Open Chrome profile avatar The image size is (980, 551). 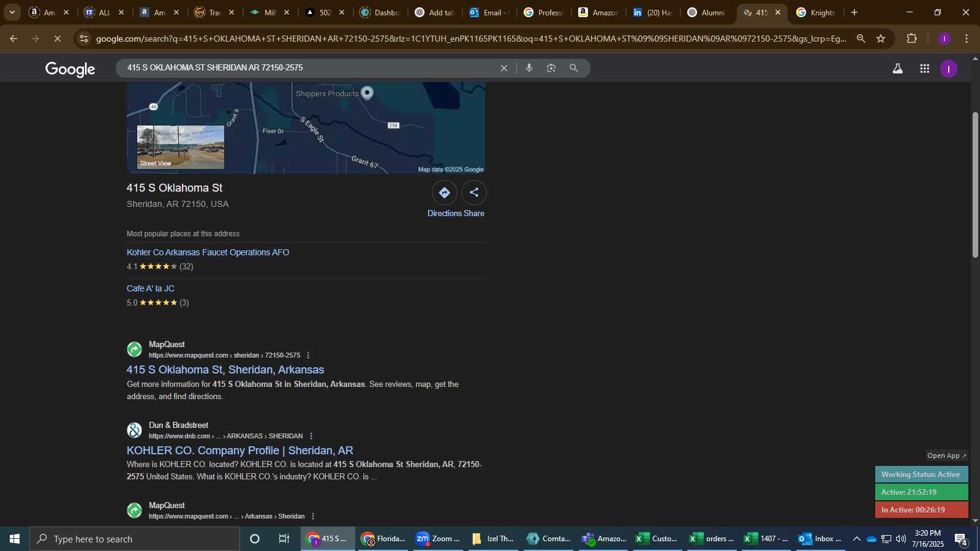(944, 39)
